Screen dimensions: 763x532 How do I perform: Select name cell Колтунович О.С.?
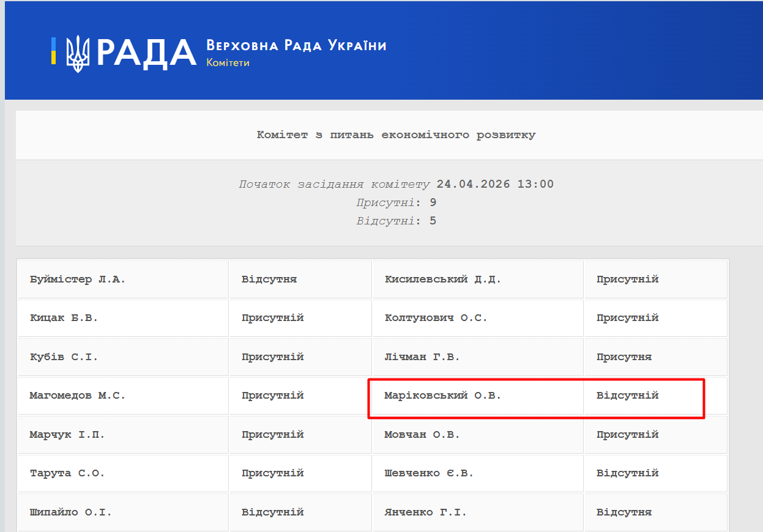click(478, 318)
